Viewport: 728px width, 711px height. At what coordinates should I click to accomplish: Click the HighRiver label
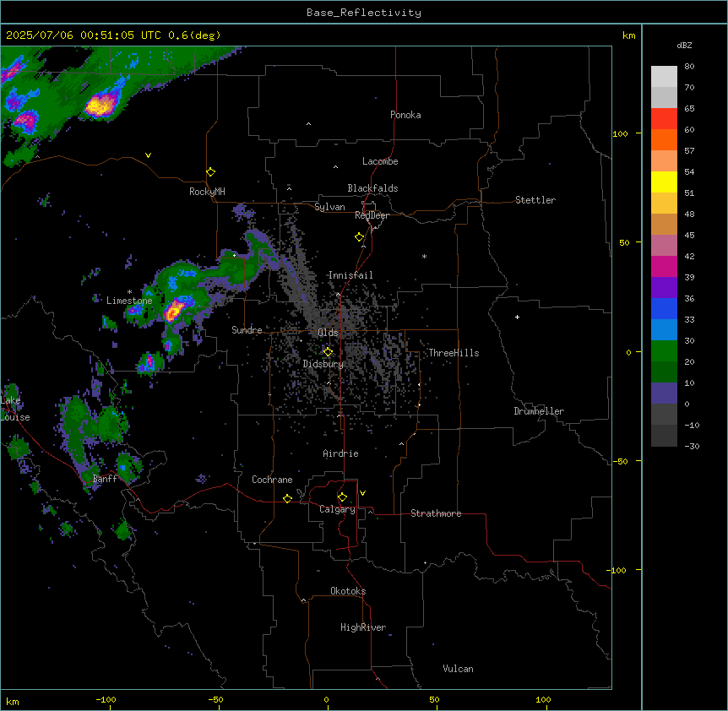[363, 627]
